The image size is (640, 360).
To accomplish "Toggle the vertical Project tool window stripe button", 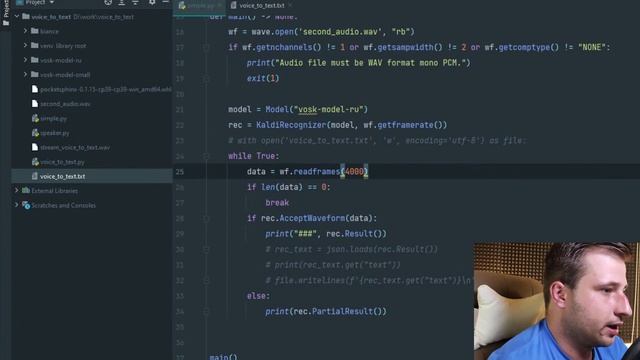I will 6,13.
